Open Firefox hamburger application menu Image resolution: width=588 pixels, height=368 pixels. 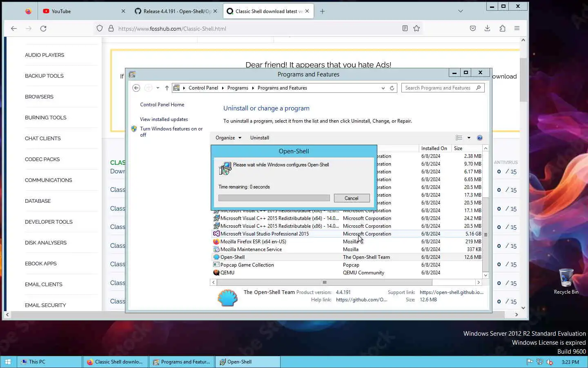[x=517, y=29]
